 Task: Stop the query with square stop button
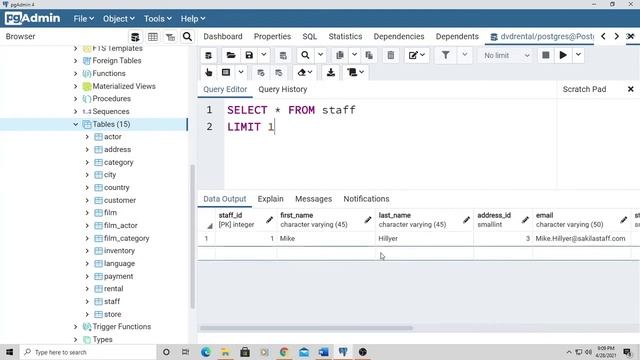click(x=546, y=55)
